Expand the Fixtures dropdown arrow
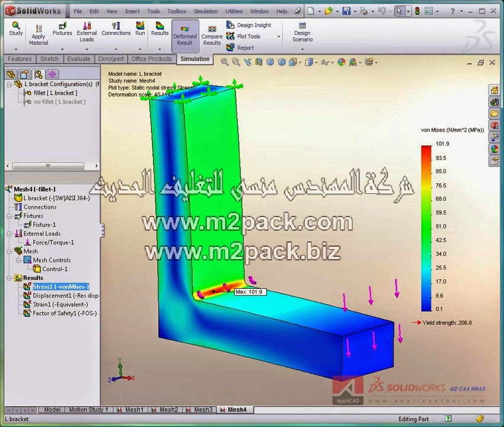The height and width of the screenshot is (427, 504). 62,49
